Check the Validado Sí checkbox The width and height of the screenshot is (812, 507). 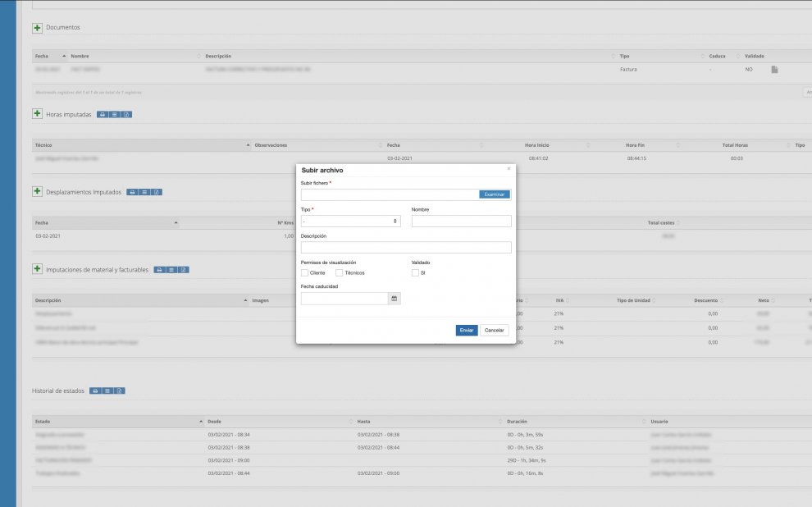415,272
